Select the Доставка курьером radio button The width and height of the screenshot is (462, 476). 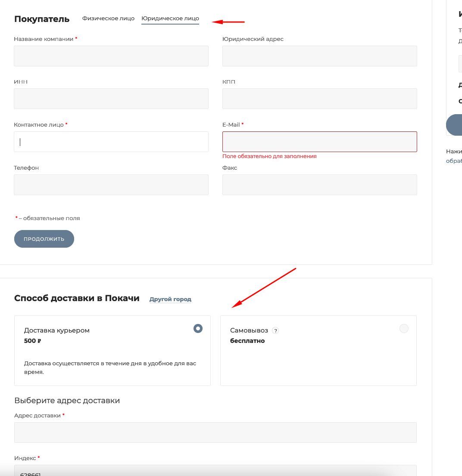[198, 329]
